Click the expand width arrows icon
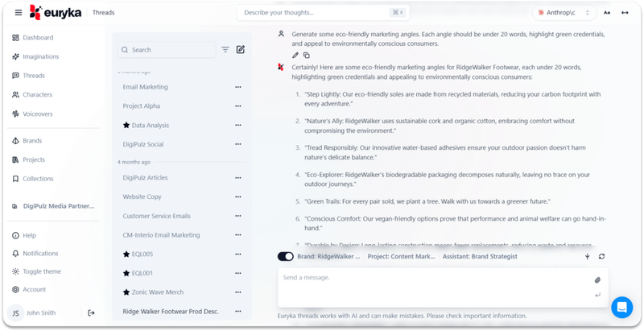The height and width of the screenshot is (331, 644). [625, 13]
